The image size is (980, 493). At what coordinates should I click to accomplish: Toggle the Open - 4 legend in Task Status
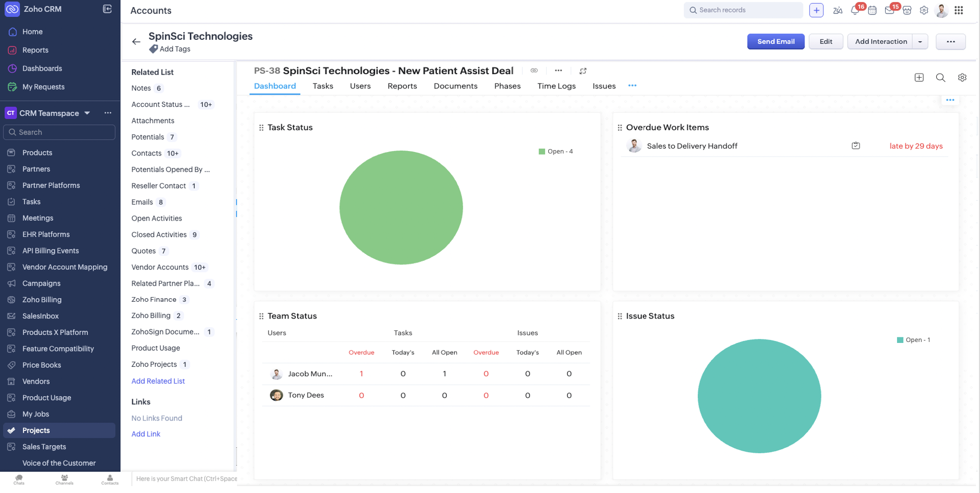pyautogui.click(x=556, y=152)
